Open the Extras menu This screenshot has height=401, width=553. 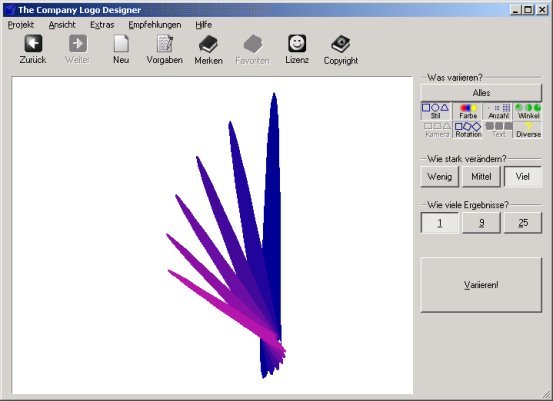coord(102,25)
